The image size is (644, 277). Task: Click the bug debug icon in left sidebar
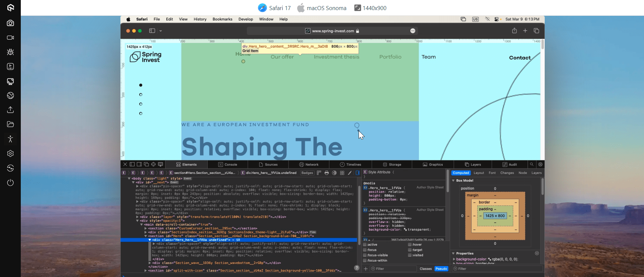click(10, 52)
